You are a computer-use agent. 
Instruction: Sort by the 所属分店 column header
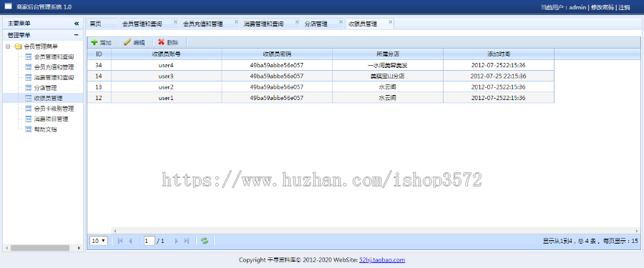tap(388, 54)
